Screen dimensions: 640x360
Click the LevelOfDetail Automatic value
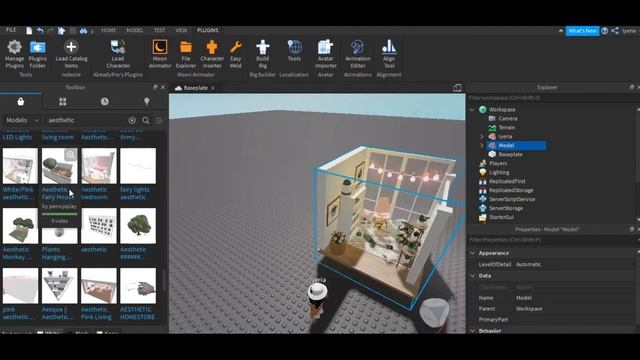tap(529, 264)
